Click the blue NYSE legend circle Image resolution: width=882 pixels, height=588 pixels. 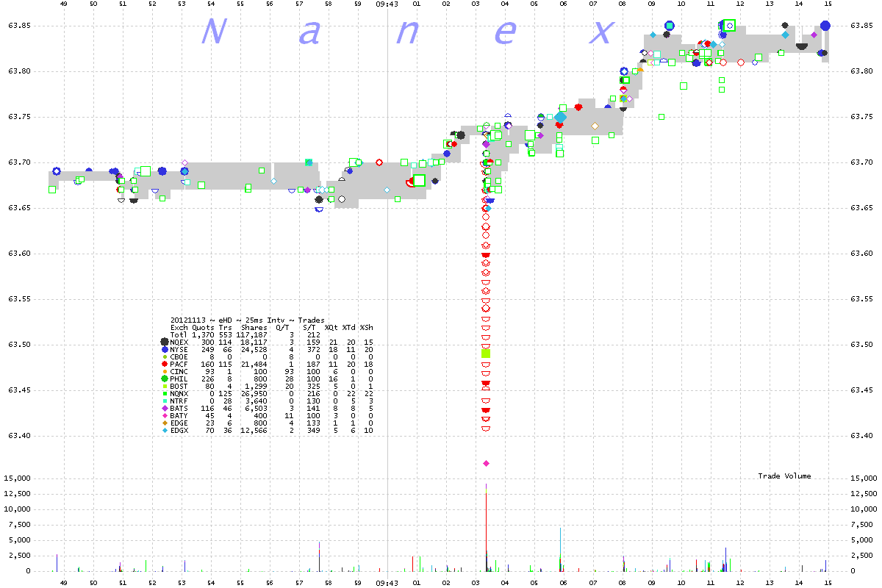164,349
